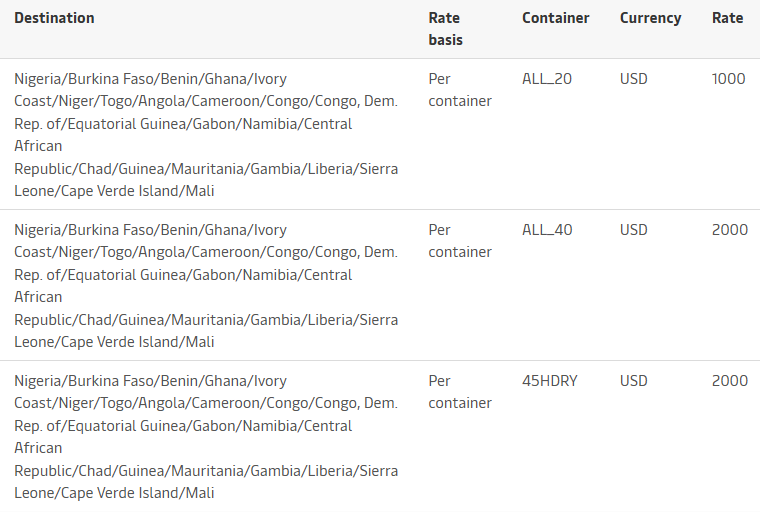Select the ALL_20 container cell

click(547, 78)
